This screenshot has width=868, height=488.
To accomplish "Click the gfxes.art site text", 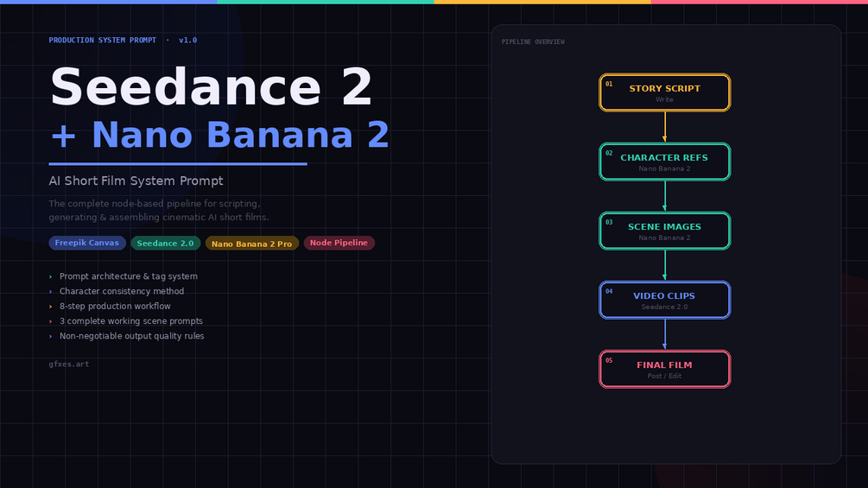I will click(x=68, y=364).
